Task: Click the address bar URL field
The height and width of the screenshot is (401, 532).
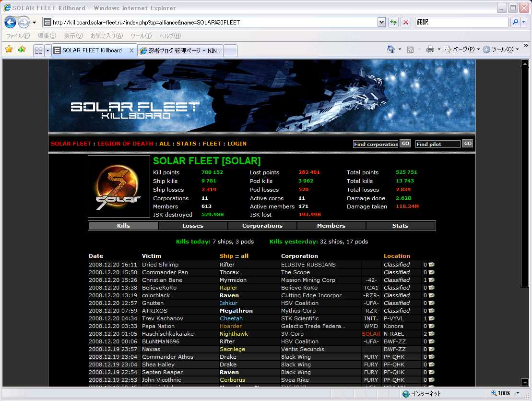Action: point(210,23)
